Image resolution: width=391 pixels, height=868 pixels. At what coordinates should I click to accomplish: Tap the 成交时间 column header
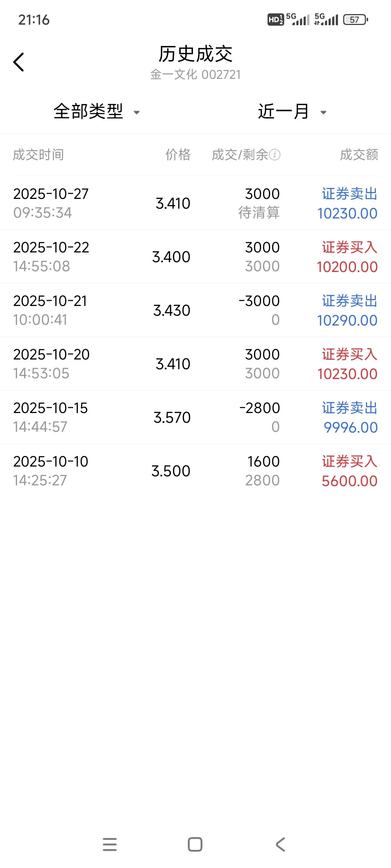click(x=38, y=155)
